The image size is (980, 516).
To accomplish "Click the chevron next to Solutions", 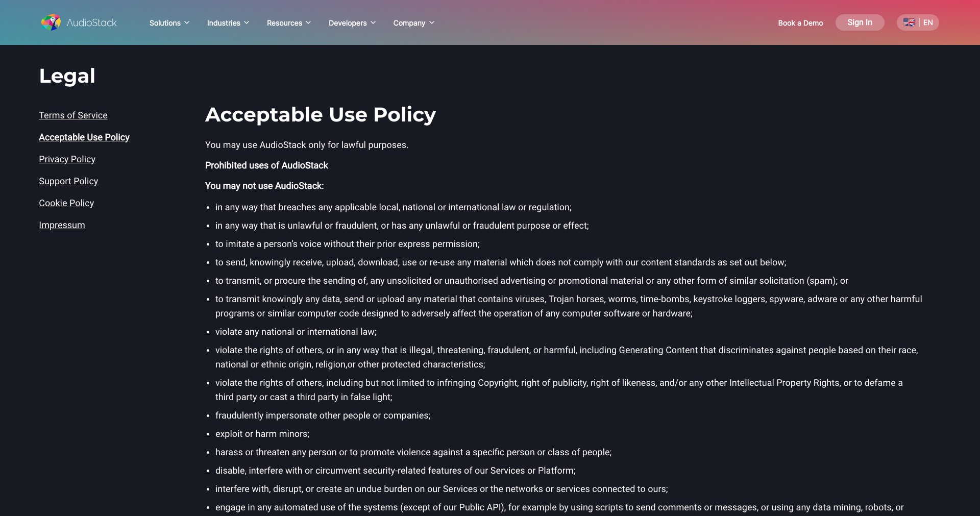I will tap(187, 23).
